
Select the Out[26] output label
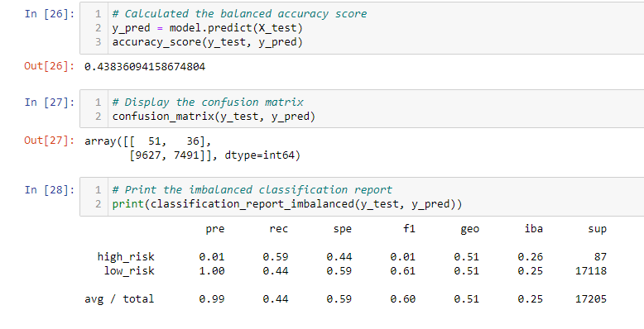pos(50,66)
